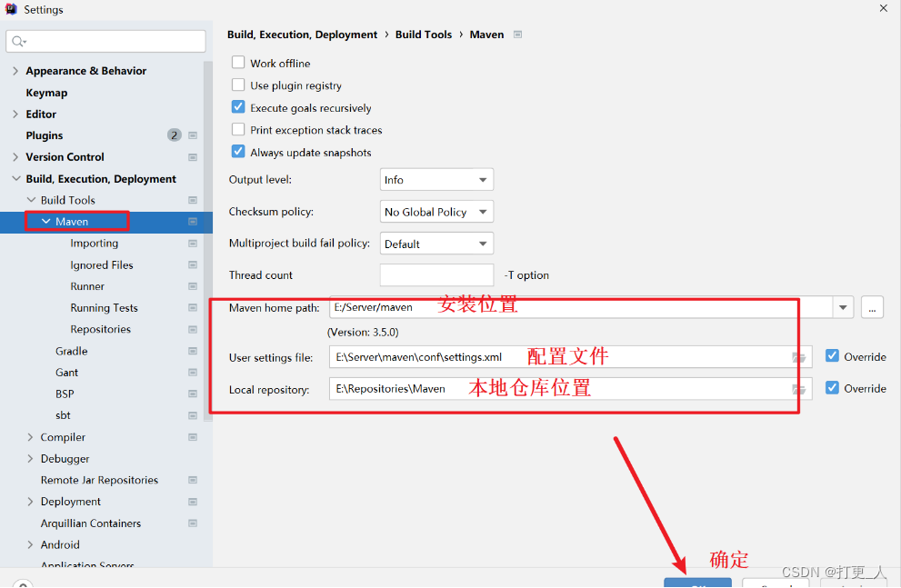Select Ignored Files under Maven

tap(102, 264)
